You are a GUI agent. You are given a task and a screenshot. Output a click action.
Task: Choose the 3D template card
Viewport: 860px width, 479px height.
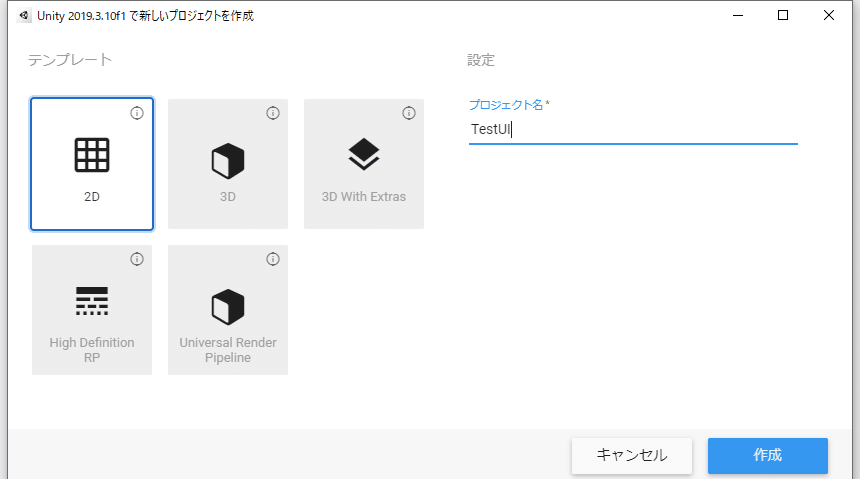228,164
